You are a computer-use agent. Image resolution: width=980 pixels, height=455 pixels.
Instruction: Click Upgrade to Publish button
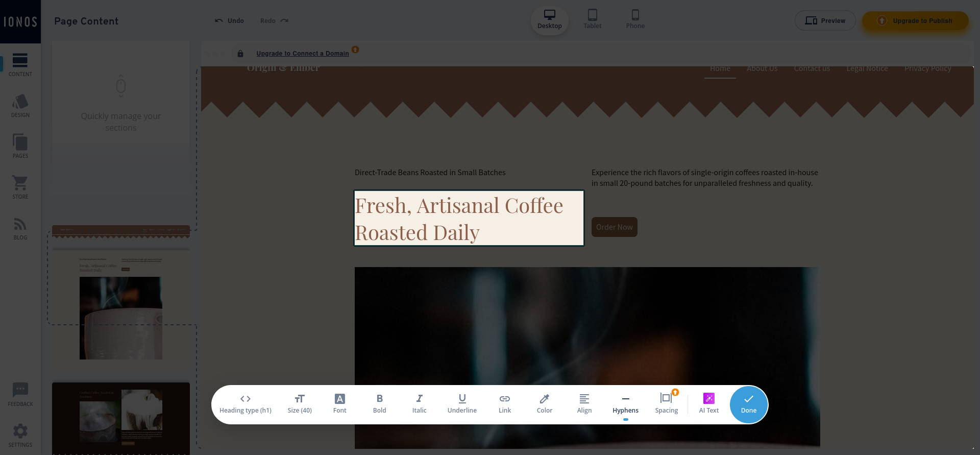coord(915,21)
